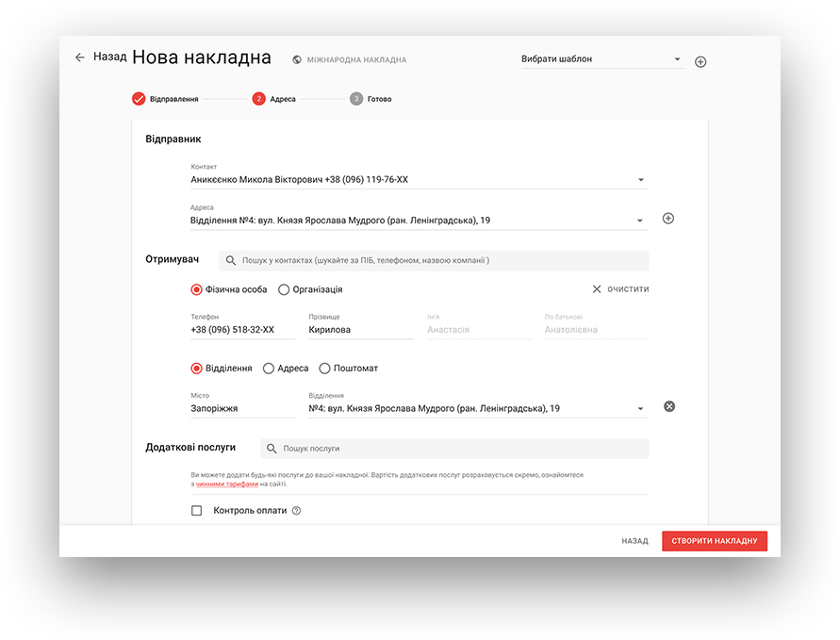Go to Адреса step label

tap(283, 99)
